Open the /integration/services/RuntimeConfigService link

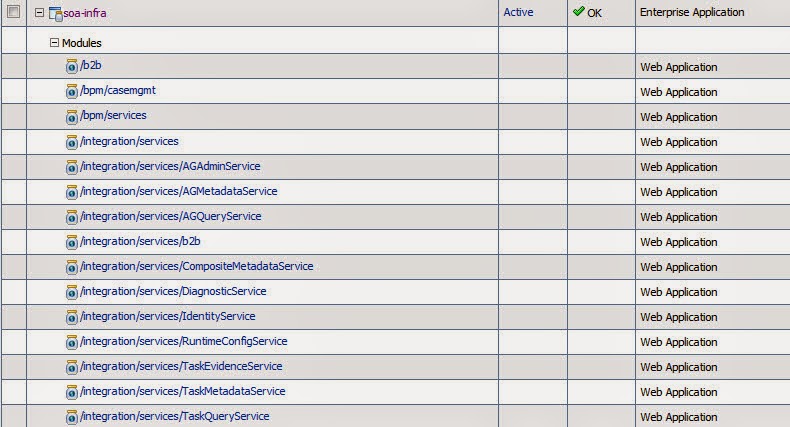(183, 341)
